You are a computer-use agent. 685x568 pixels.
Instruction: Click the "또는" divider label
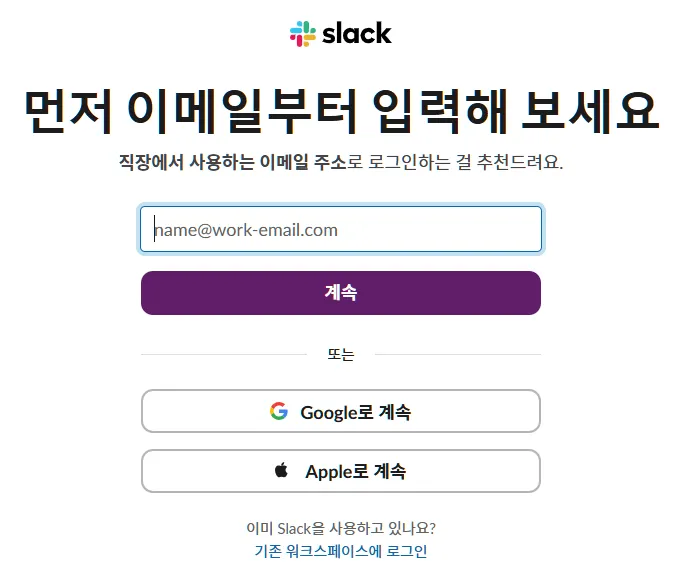point(341,355)
